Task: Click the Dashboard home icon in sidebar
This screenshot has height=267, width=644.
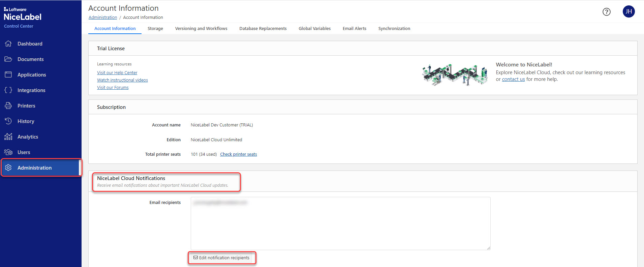Action: tap(8, 44)
